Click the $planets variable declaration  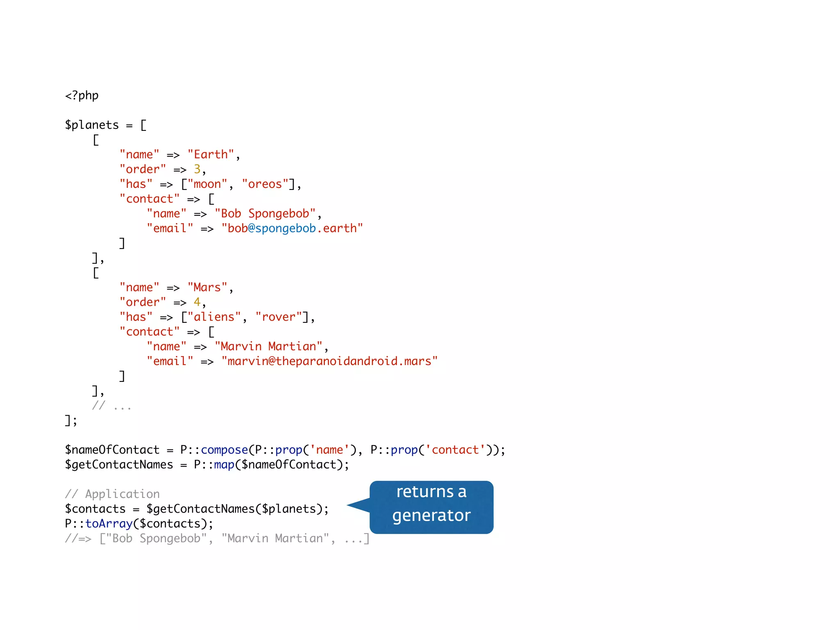[91, 125]
